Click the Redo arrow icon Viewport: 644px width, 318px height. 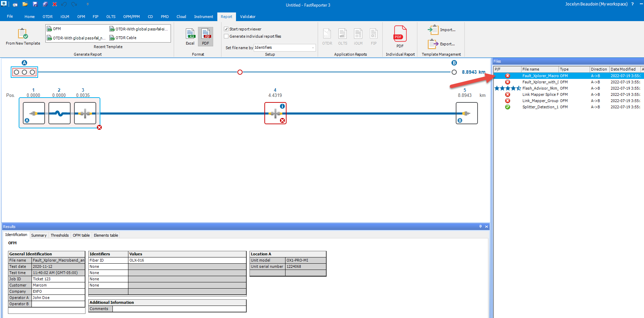tap(74, 4)
